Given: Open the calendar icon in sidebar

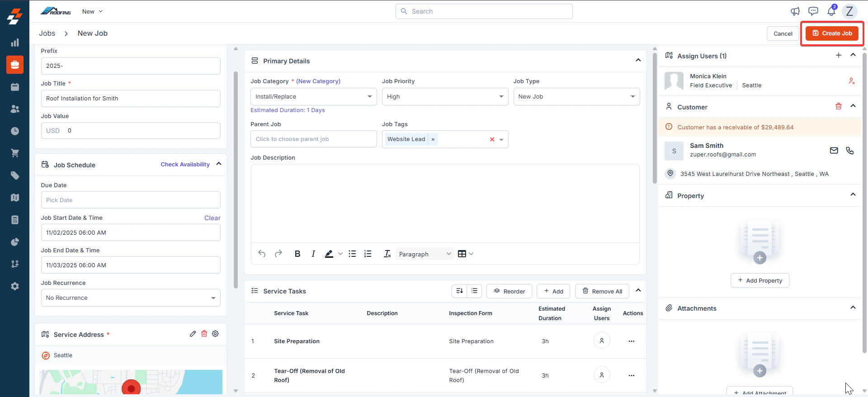Looking at the screenshot, I should coord(15,87).
